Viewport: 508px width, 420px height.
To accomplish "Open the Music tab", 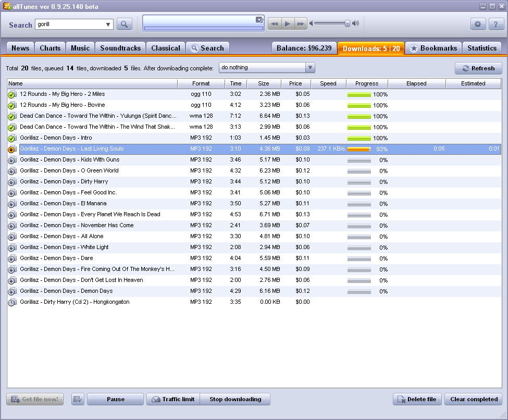I will click(x=80, y=48).
